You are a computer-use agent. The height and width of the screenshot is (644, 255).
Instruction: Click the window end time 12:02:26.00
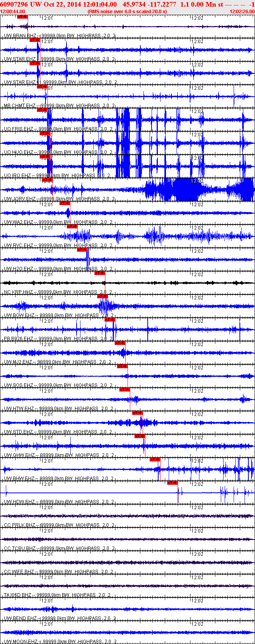242,12
